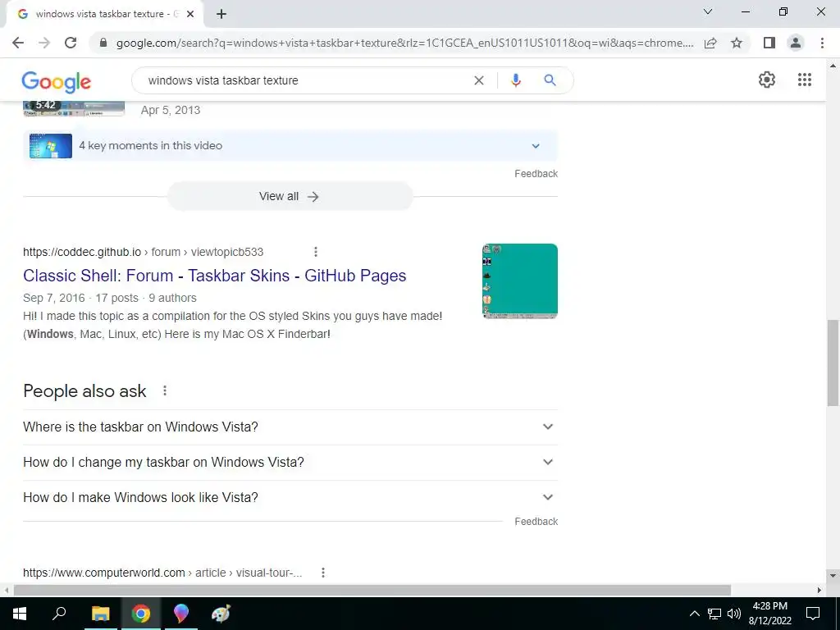Open the clock showing 4:28 PM
This screenshot has height=630, width=840.
[x=770, y=614]
